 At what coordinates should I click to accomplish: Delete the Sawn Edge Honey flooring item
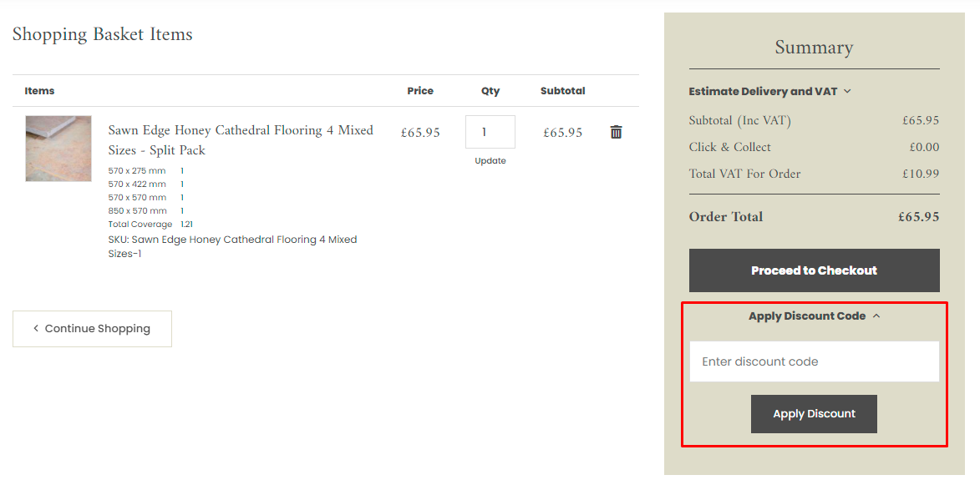click(616, 132)
